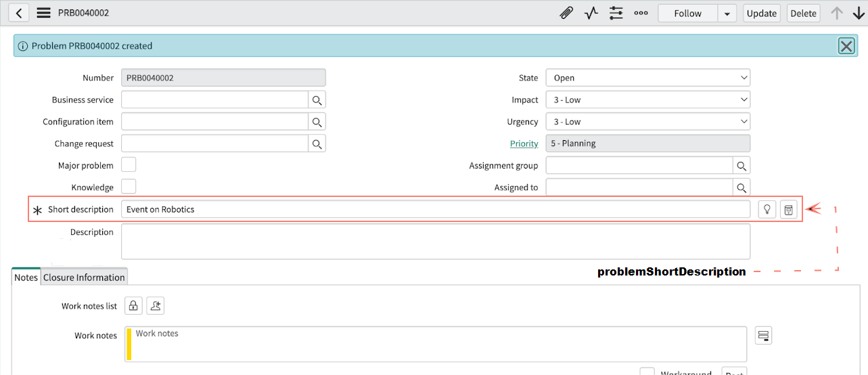
Task: Switch to the Closure Information tab
Action: point(84,278)
